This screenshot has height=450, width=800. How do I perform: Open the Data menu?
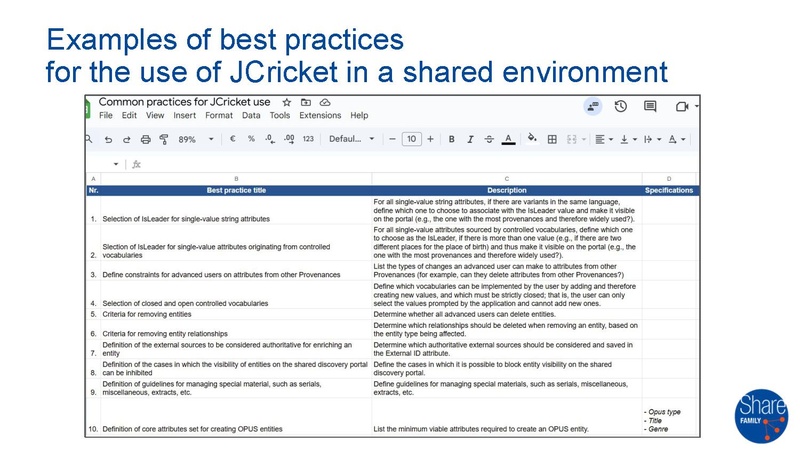point(251,115)
